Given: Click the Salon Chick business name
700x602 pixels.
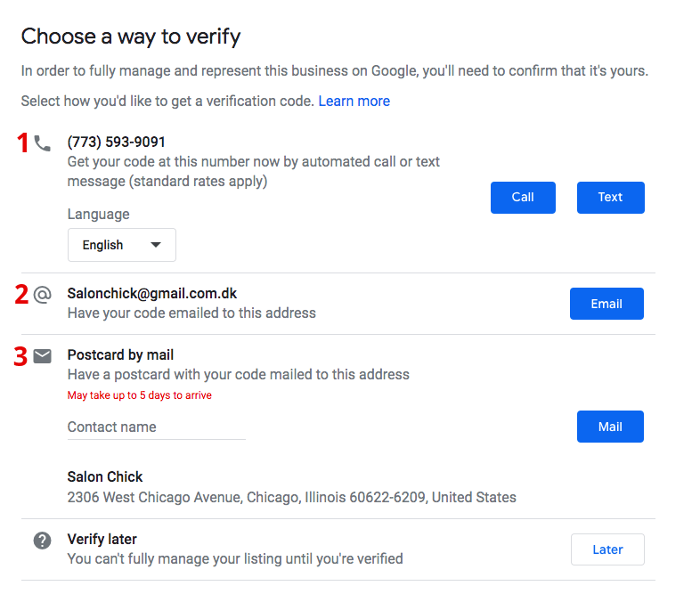Looking at the screenshot, I should (105, 477).
